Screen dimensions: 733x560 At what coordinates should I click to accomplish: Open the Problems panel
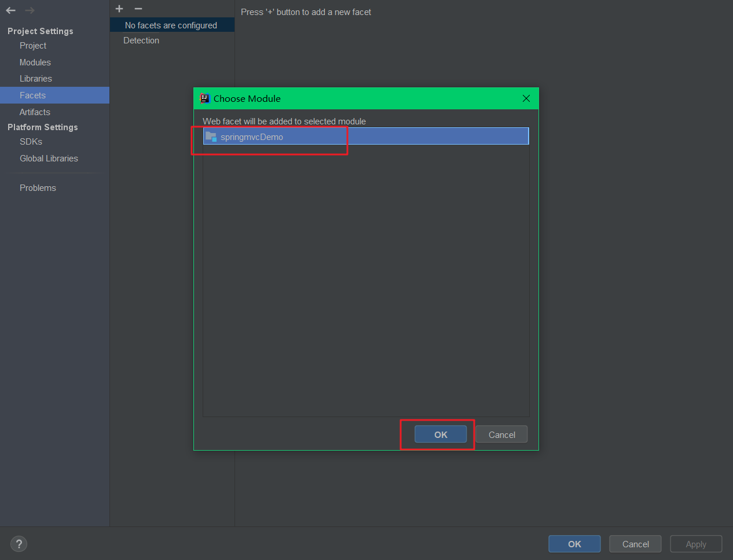38,187
